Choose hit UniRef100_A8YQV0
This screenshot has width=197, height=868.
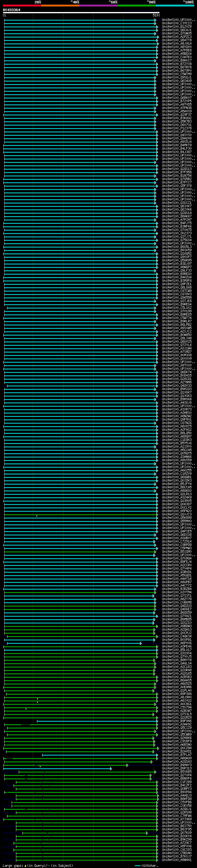click(x=177, y=47)
